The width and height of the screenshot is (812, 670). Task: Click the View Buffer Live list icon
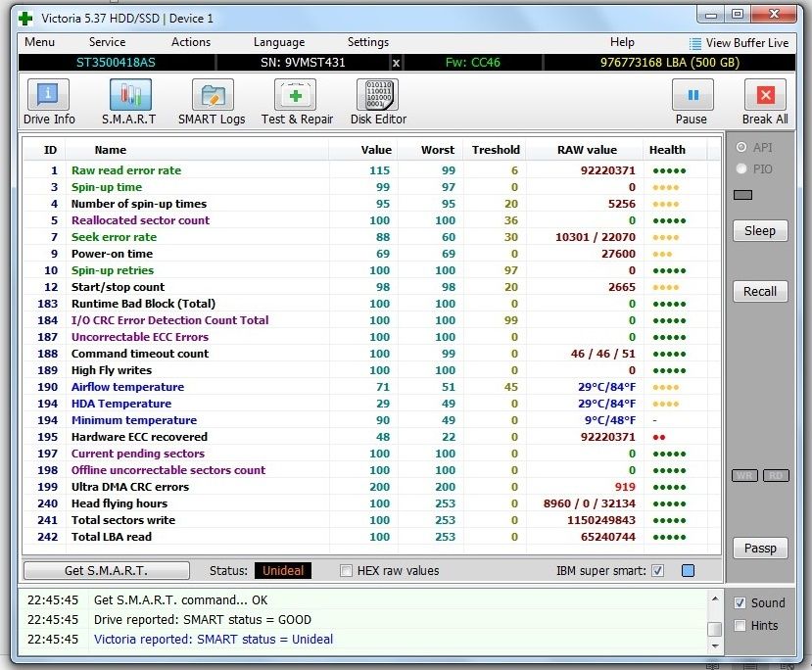(695, 43)
